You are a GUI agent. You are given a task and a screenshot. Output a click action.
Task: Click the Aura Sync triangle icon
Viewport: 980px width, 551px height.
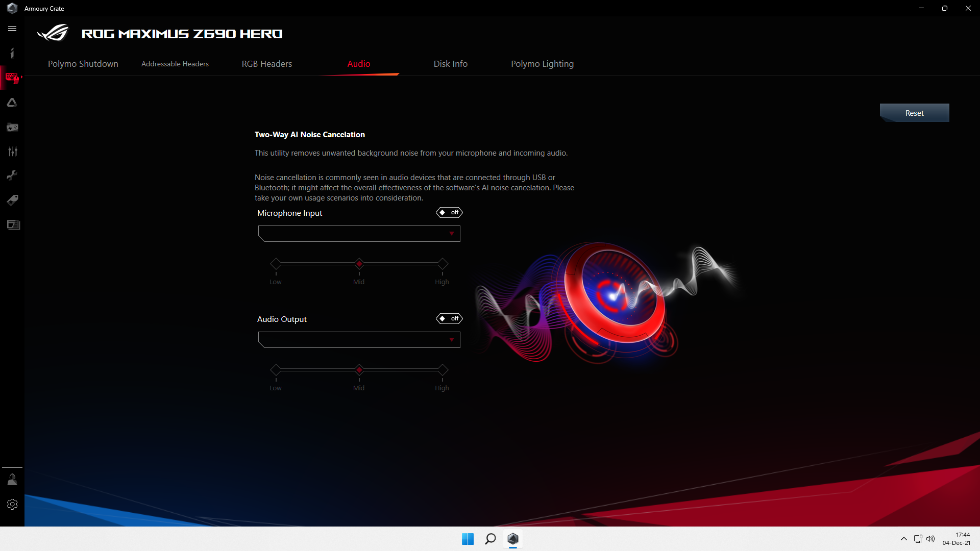point(12,103)
